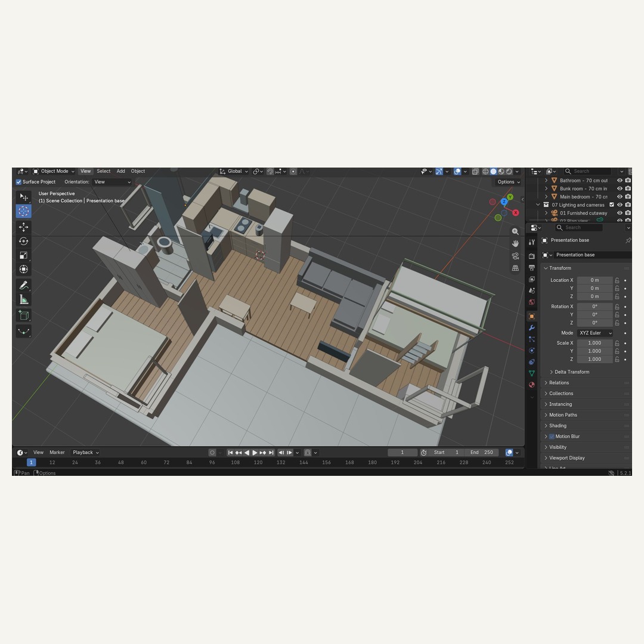Click the End frame 250 field
This screenshot has height=644, width=644.
tap(482, 452)
